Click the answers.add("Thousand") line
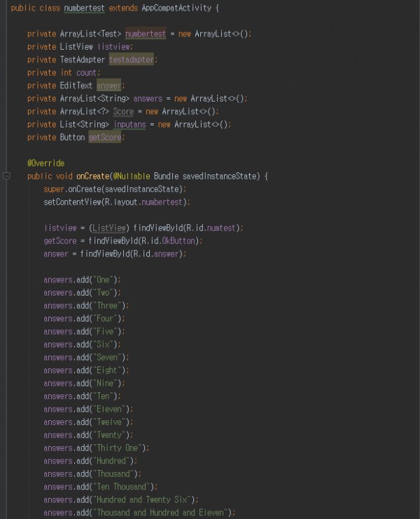 (92, 473)
